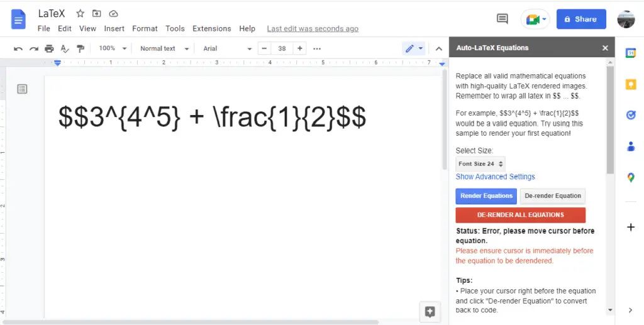Open the Google account avatar

(626, 19)
